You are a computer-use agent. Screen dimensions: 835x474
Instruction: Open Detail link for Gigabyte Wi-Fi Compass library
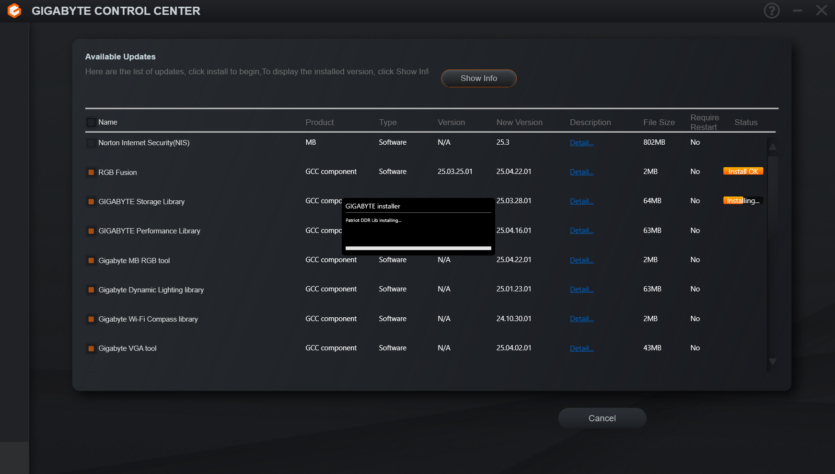581,318
